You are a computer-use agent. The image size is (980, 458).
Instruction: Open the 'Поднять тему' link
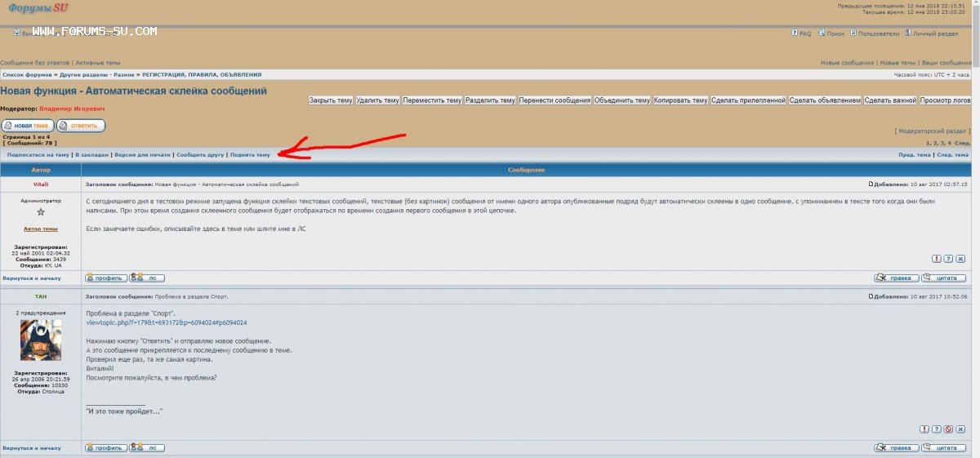pyautogui.click(x=250, y=154)
